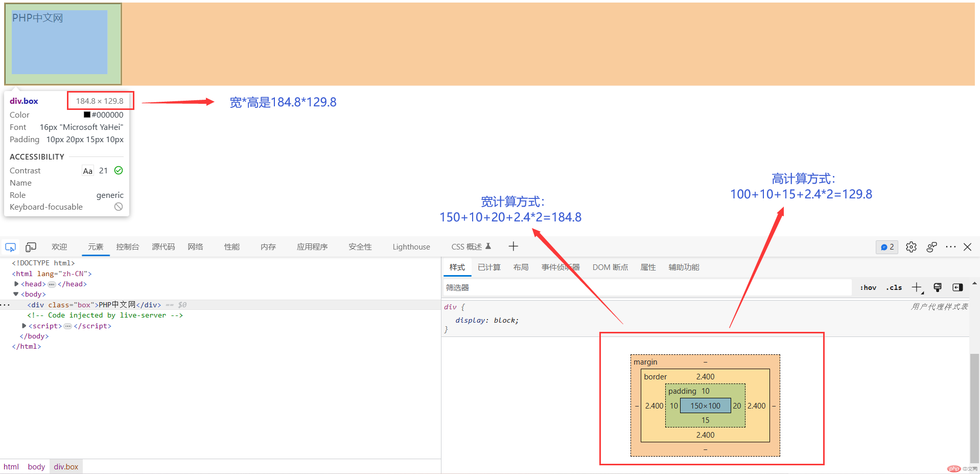The image size is (980, 474).
Task: Select the 事件侦听器 subtab
Action: [561, 267]
